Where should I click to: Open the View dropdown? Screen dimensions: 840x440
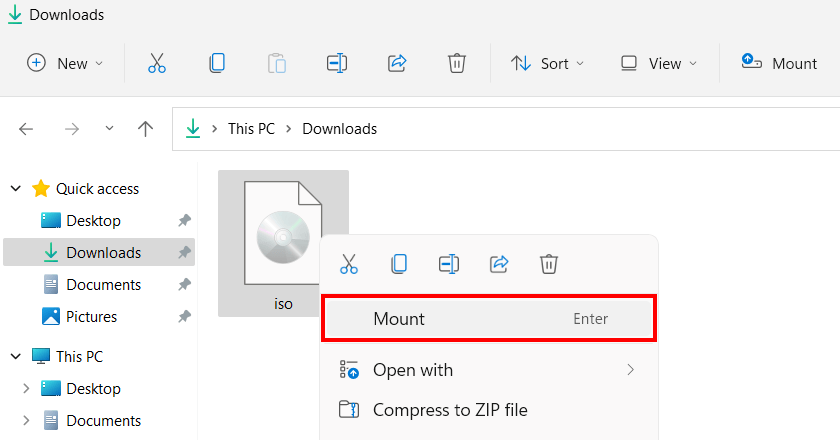pos(657,63)
